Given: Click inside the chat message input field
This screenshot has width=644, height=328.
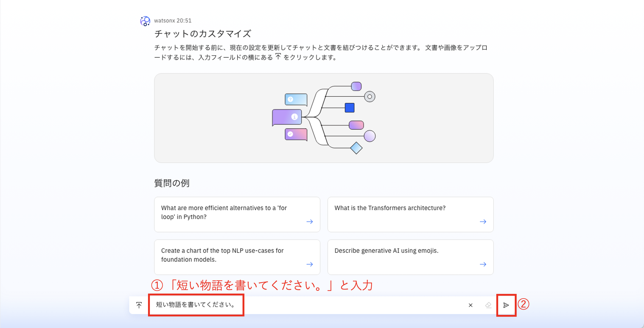Looking at the screenshot, I should (x=344, y=305).
